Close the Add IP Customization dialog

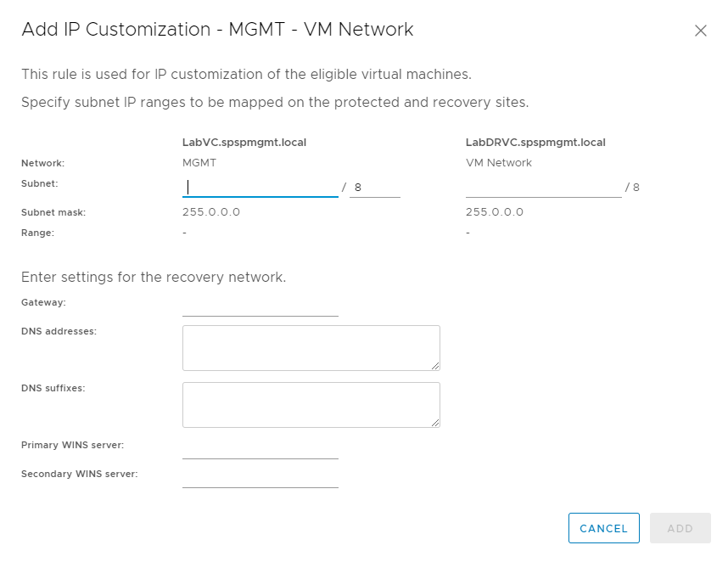click(700, 31)
